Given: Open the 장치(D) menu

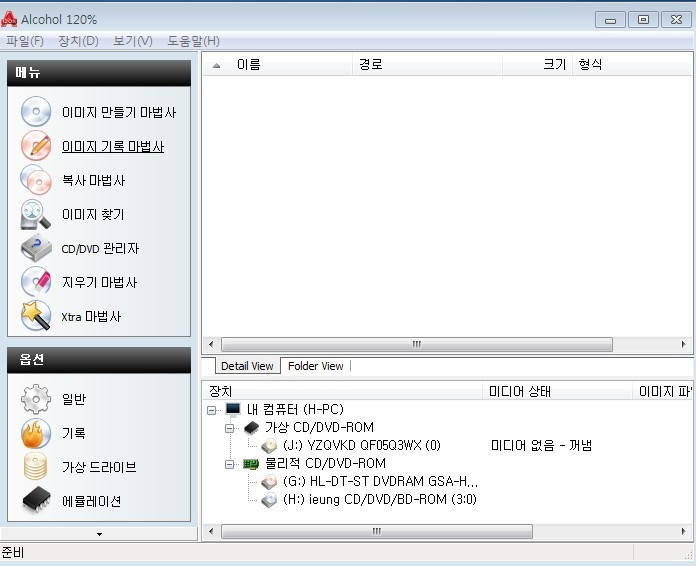Looking at the screenshot, I should [x=79, y=41].
